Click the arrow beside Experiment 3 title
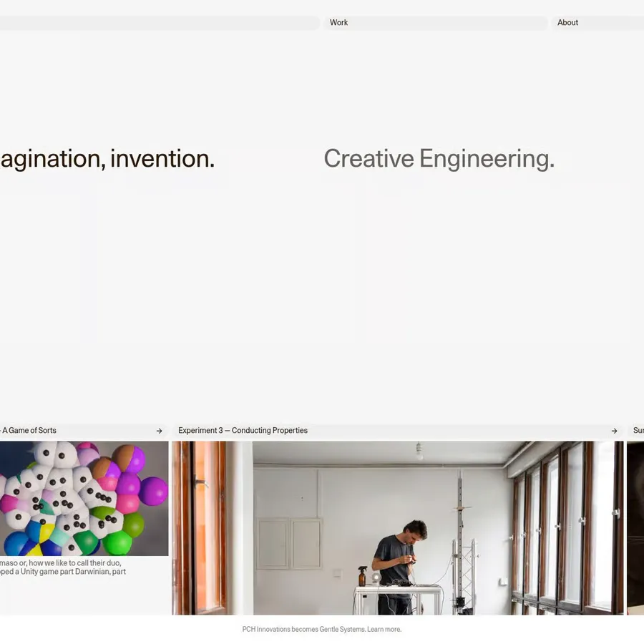This screenshot has height=644, width=644. (x=614, y=431)
